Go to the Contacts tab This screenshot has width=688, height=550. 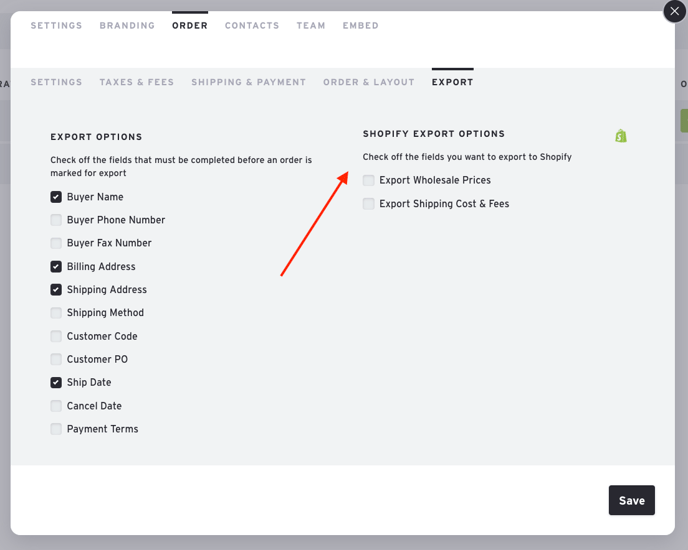click(x=252, y=25)
